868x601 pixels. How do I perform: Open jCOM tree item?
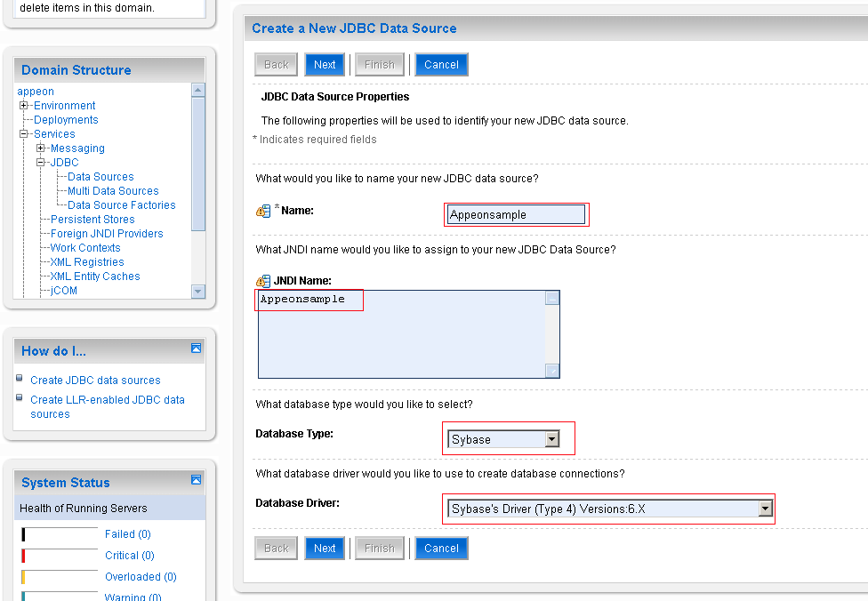(64, 291)
